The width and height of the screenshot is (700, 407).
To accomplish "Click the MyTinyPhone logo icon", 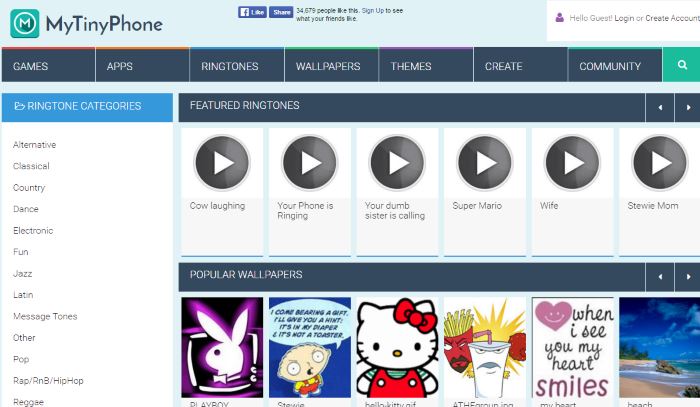I will [25, 24].
